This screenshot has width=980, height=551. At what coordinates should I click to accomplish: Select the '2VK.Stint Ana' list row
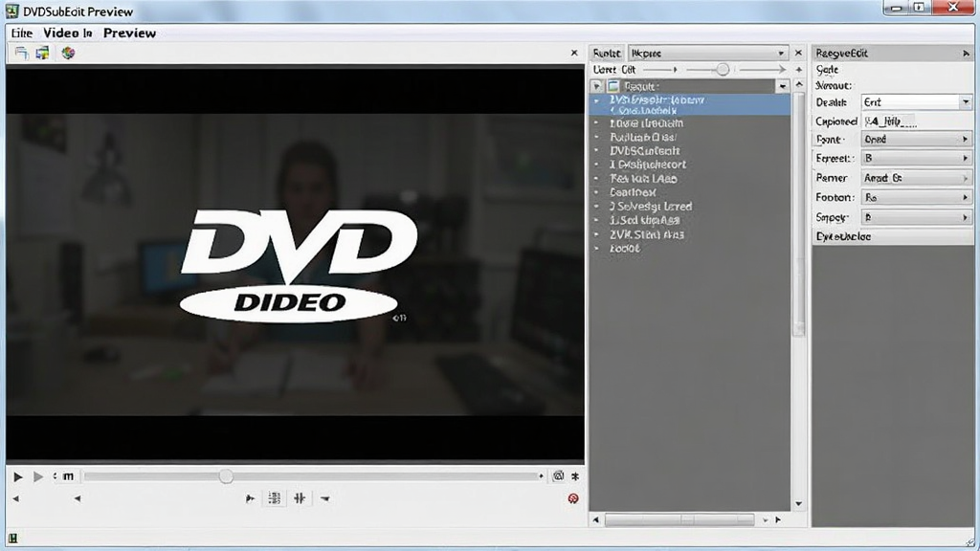point(690,234)
